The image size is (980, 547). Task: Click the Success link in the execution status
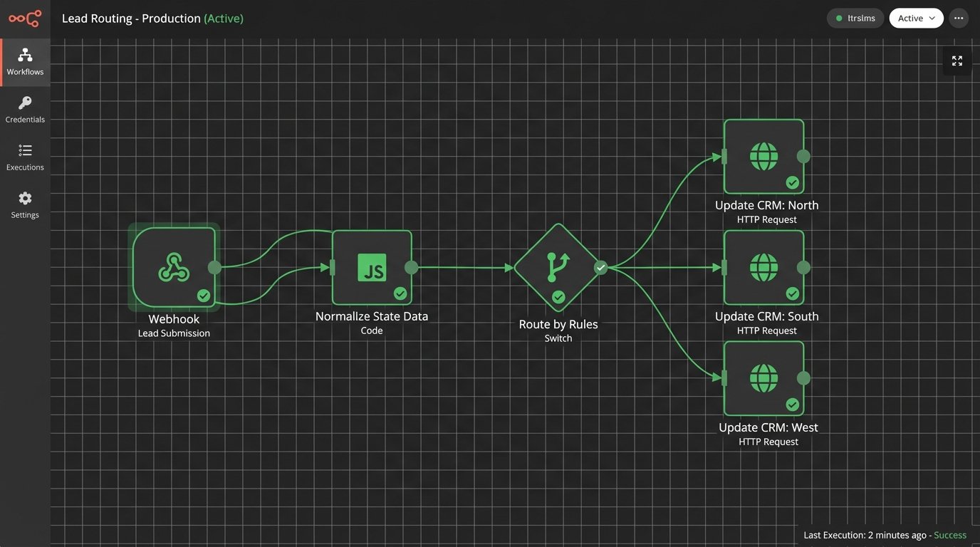[x=950, y=535]
